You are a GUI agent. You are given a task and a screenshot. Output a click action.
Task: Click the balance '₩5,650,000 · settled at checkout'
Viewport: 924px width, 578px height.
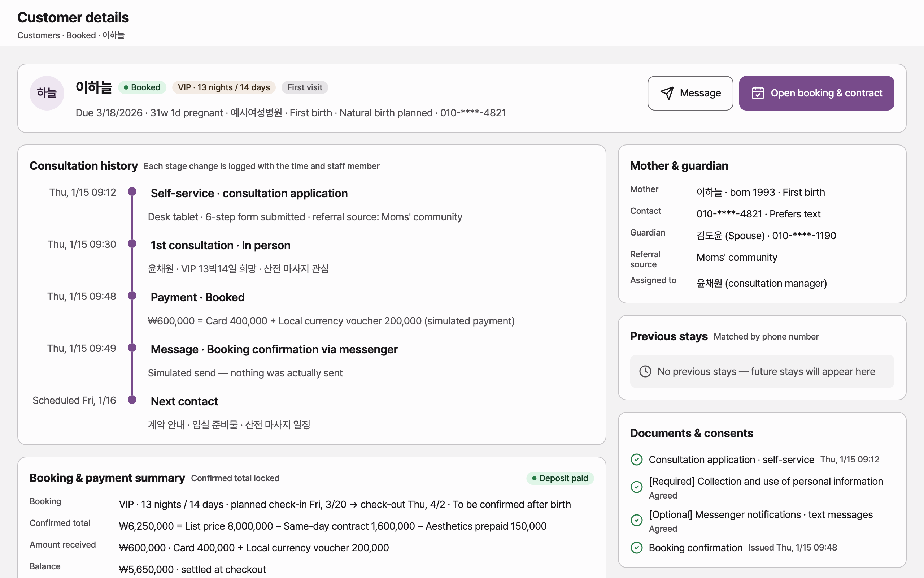tap(192, 569)
